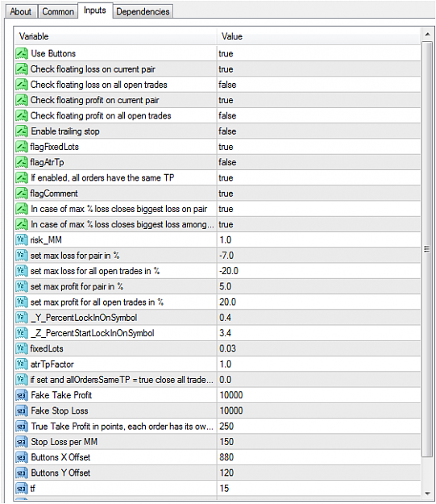The image size is (436, 504).
Task: Click icon for set max loss for all open trades
Action: pyautogui.click(x=22, y=271)
